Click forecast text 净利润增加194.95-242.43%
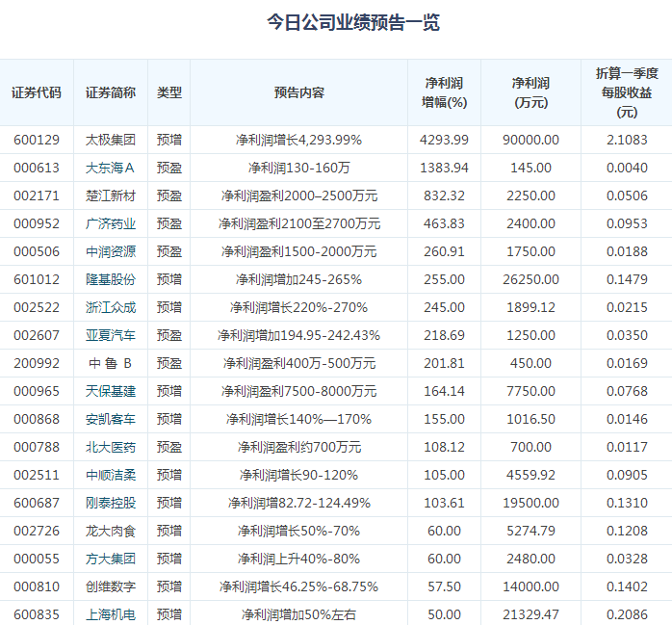672x625 pixels. point(298,335)
